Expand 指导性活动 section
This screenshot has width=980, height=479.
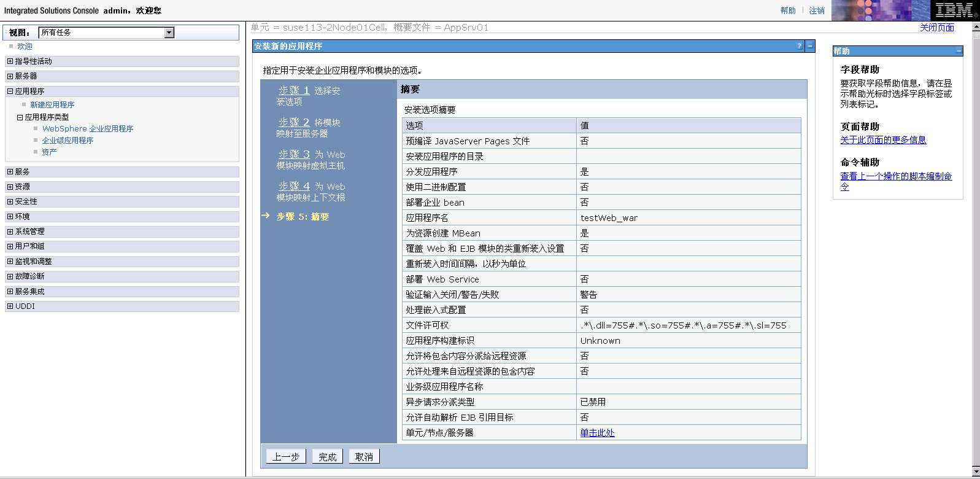click(x=10, y=61)
